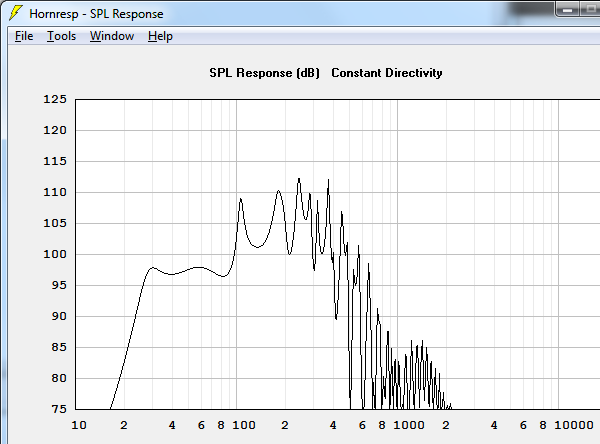Click the 125 dB y-axis label

pos(54,100)
